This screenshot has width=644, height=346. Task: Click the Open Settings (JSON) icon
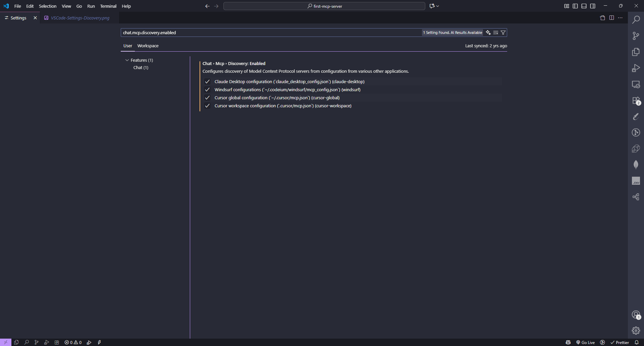[x=602, y=18]
